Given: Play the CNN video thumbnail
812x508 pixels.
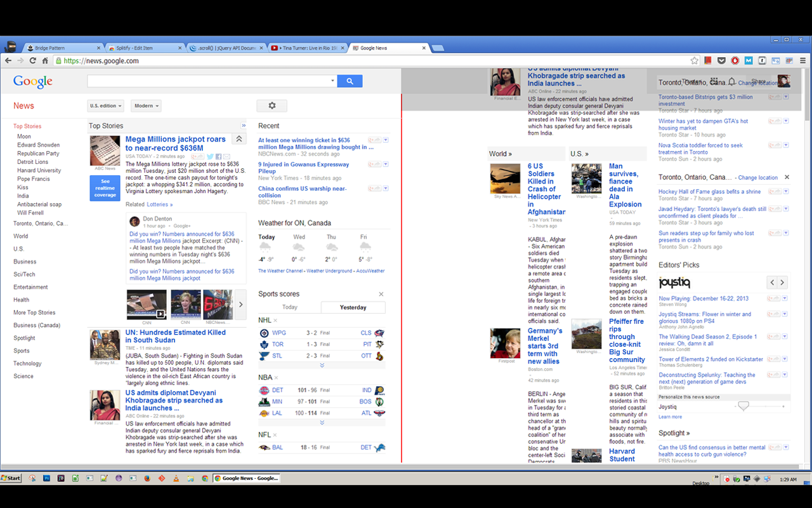Looking at the screenshot, I should (x=147, y=304).
